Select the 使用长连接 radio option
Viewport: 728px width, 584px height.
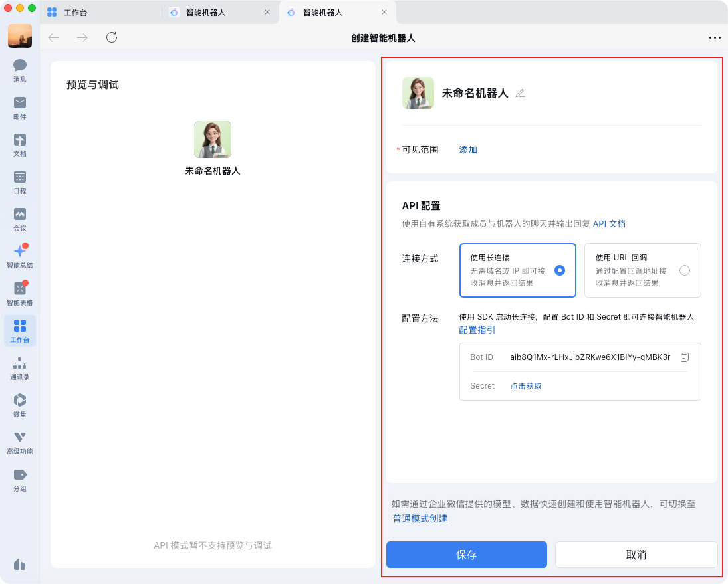coord(560,270)
